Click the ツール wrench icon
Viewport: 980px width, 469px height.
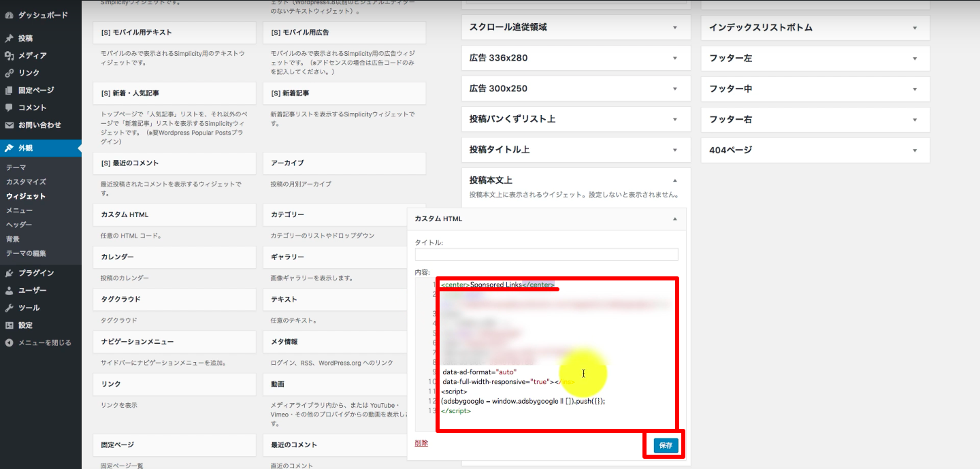(x=9, y=308)
